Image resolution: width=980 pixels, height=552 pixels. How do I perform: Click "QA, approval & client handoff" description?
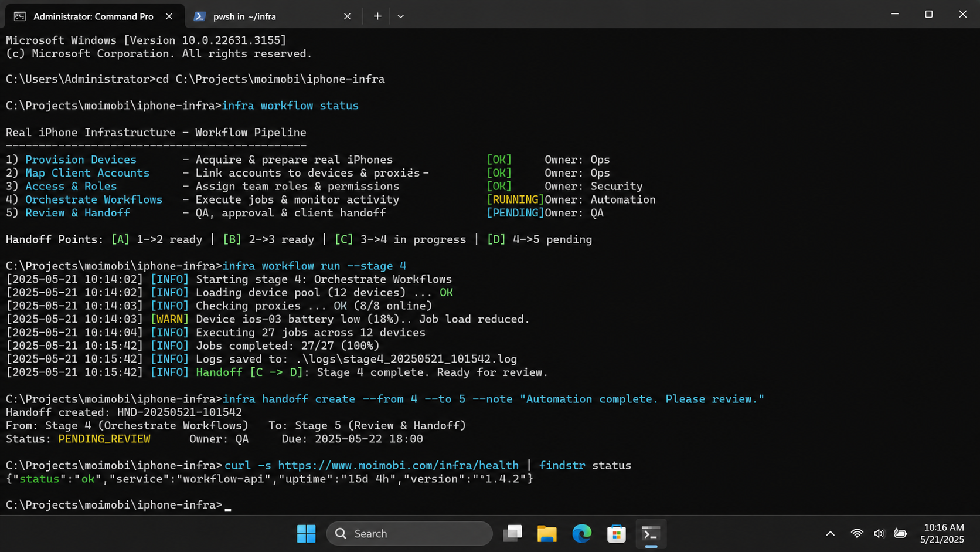point(291,213)
